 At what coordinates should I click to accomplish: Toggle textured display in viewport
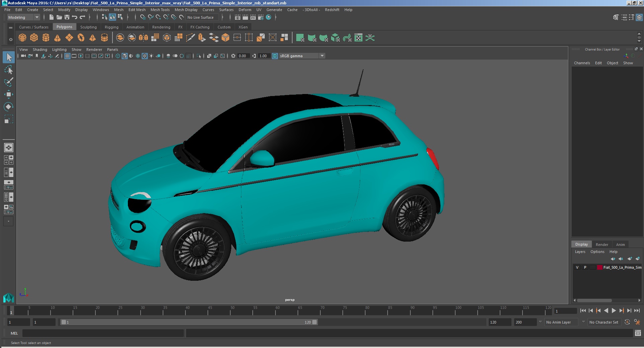[x=145, y=56]
